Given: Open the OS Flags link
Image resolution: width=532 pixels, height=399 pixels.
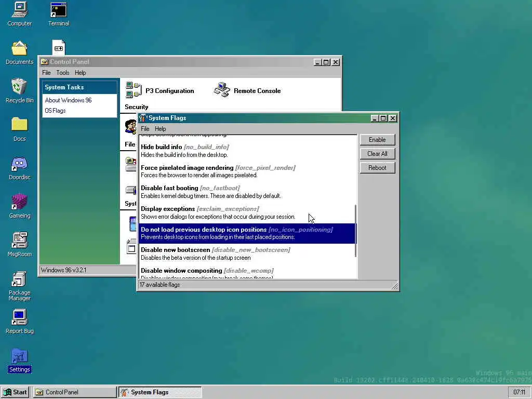Looking at the screenshot, I should 55,111.
